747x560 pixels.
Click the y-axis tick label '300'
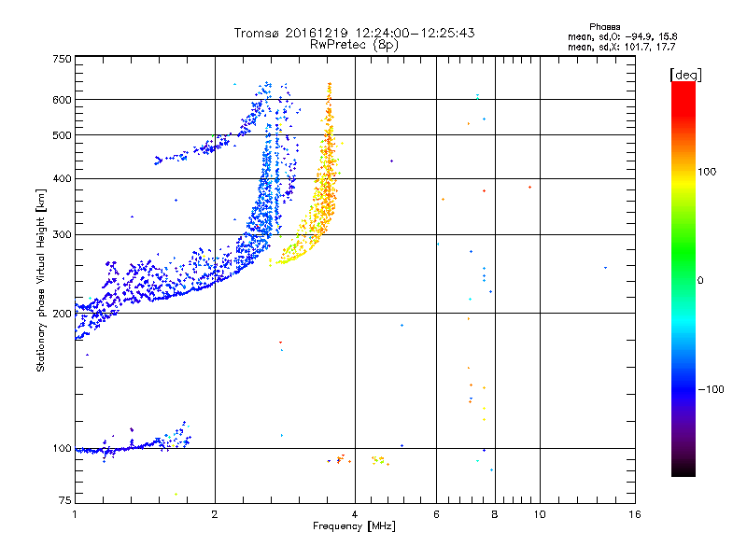tap(62, 234)
